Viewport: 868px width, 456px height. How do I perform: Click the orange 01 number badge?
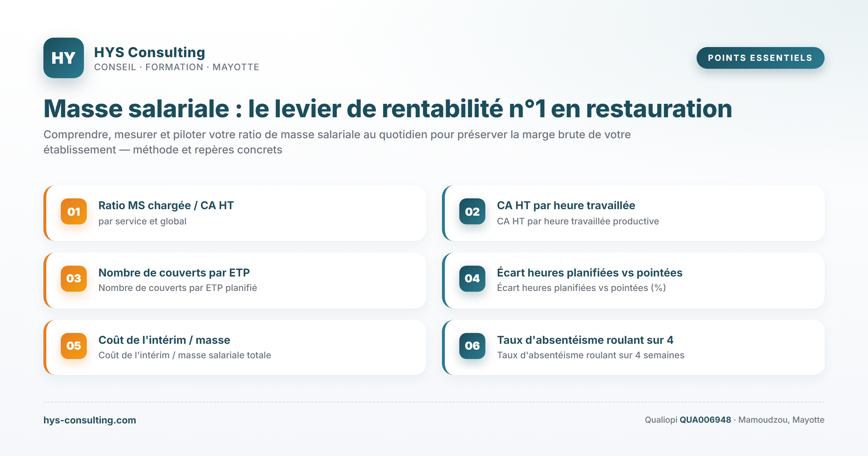(x=74, y=211)
